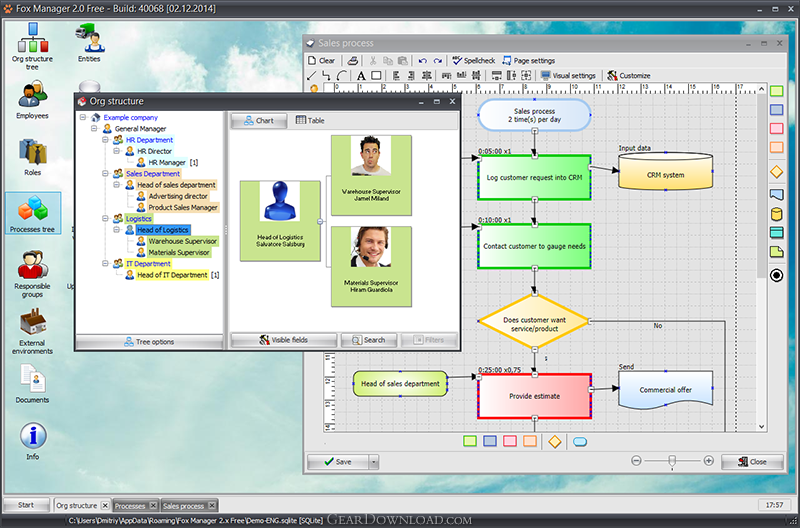Click the undo arrow in Sales process toolbar
800x528 pixels.
pyautogui.click(x=422, y=61)
